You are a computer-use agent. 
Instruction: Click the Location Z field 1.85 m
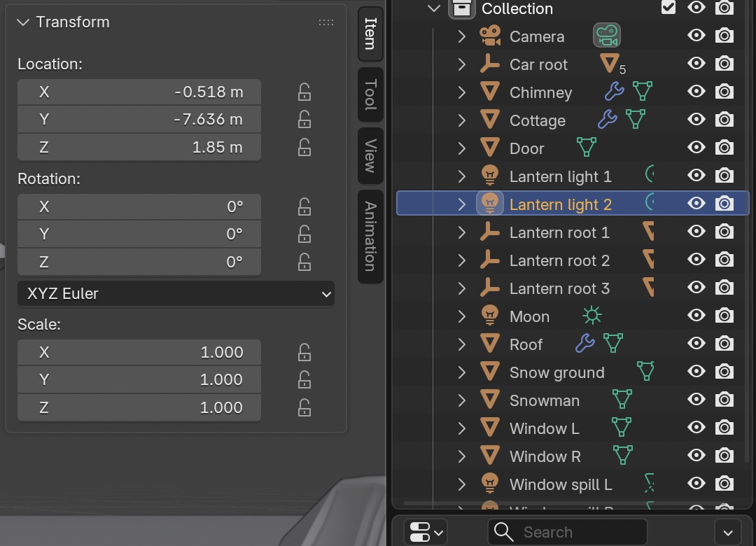coord(139,147)
